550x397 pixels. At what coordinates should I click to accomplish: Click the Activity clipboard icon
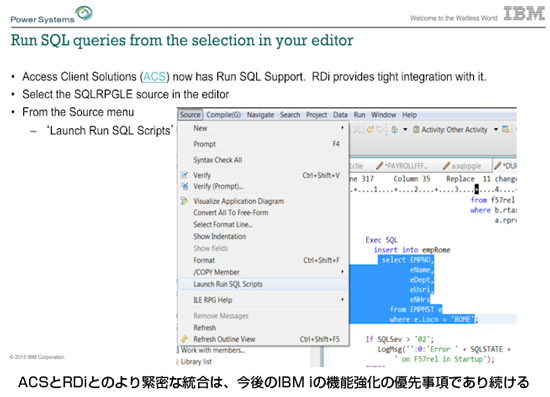pyautogui.click(x=416, y=129)
